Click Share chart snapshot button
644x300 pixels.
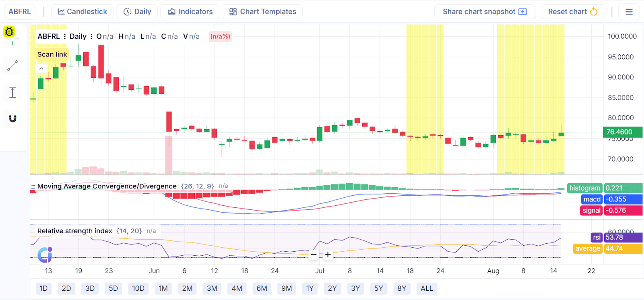pyautogui.click(x=485, y=12)
